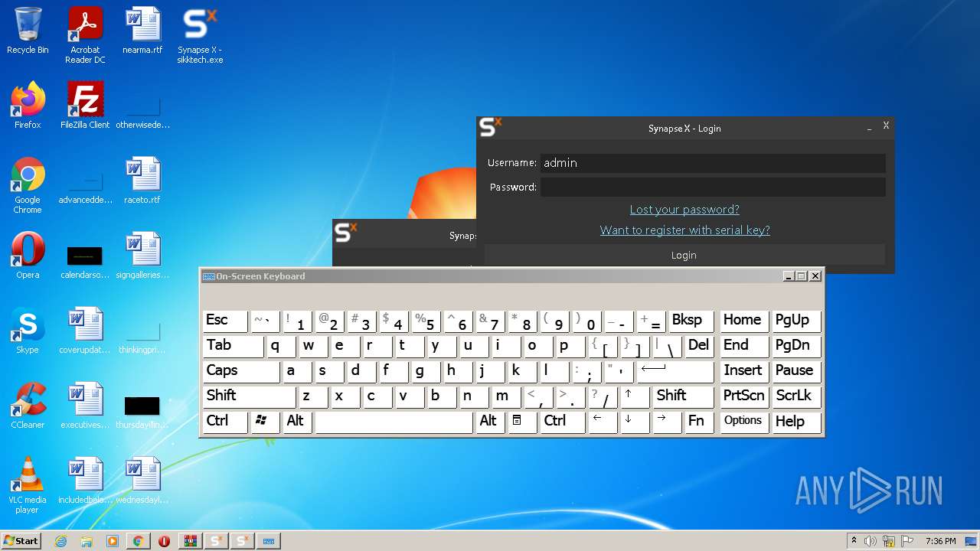Select the raceto.rtf file icon

point(142,181)
